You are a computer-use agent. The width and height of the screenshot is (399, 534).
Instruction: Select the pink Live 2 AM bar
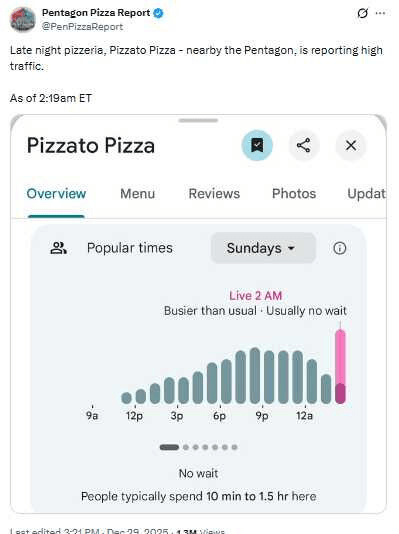click(x=340, y=366)
